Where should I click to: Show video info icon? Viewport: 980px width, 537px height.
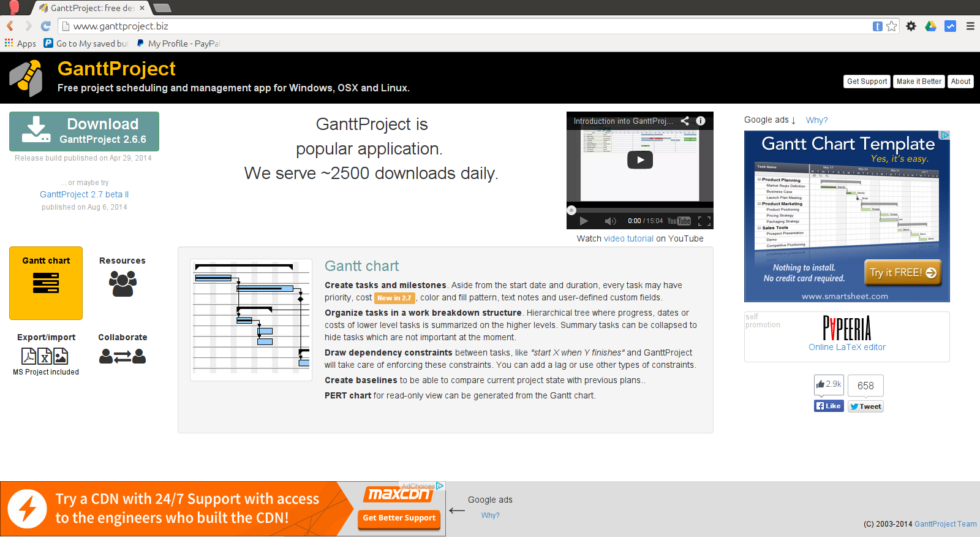[701, 121]
